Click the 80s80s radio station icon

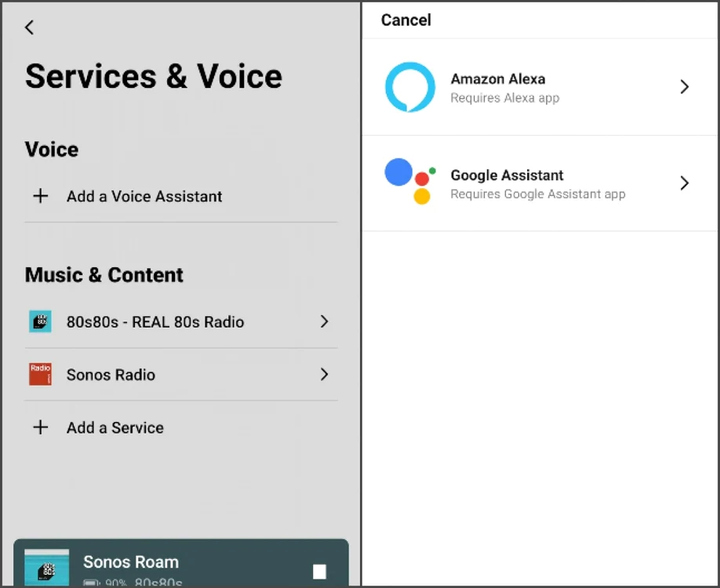[x=40, y=321]
